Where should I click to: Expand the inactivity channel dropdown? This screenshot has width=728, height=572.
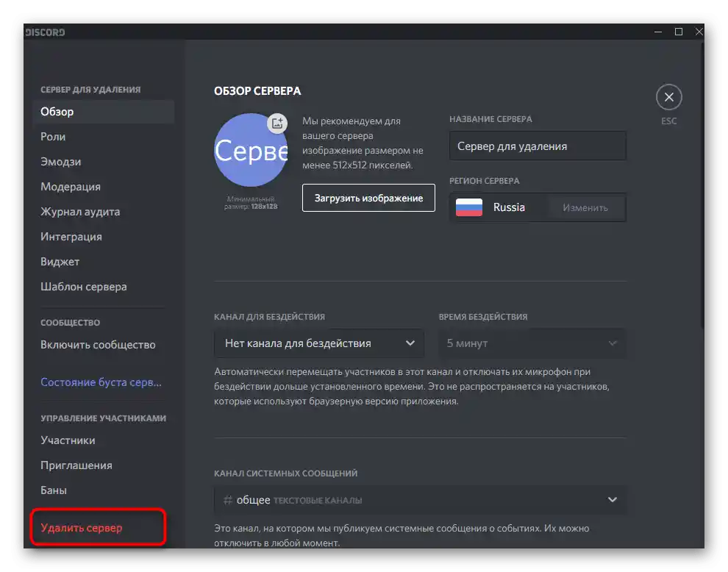click(319, 343)
